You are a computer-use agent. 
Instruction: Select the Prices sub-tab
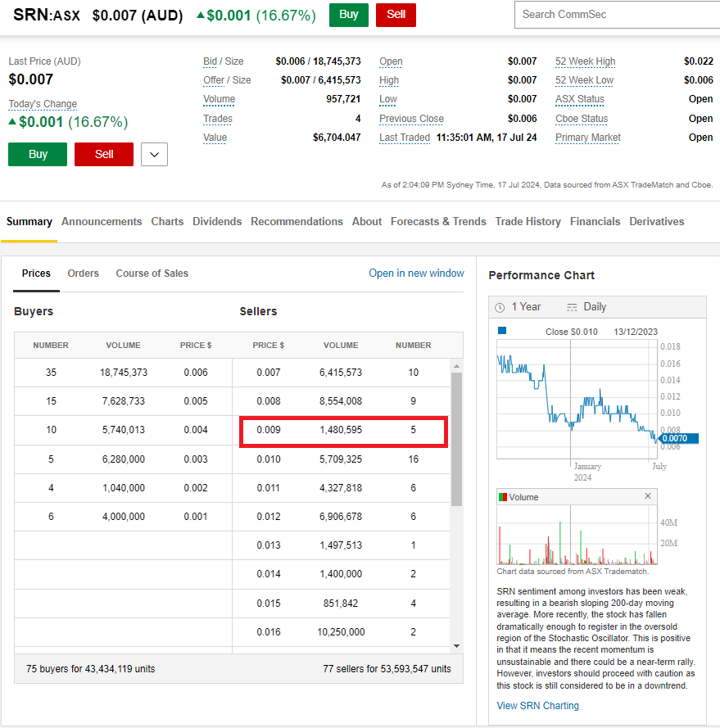(x=36, y=274)
